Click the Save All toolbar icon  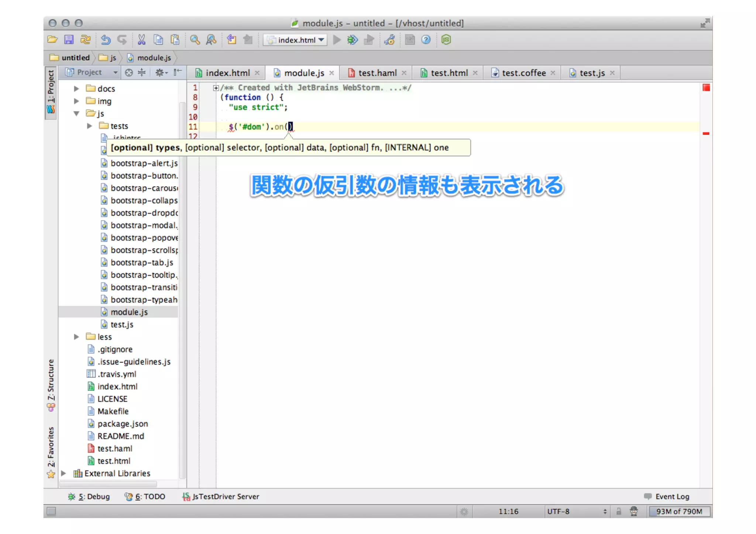tap(69, 40)
